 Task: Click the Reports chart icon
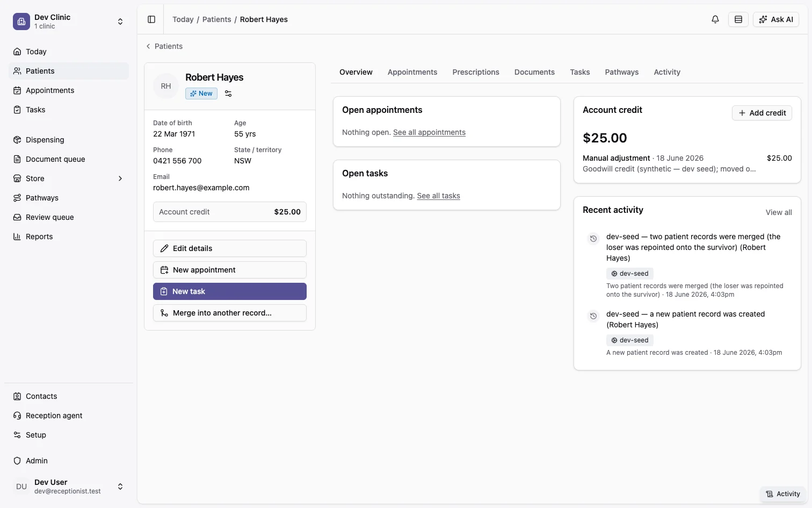[x=17, y=237]
